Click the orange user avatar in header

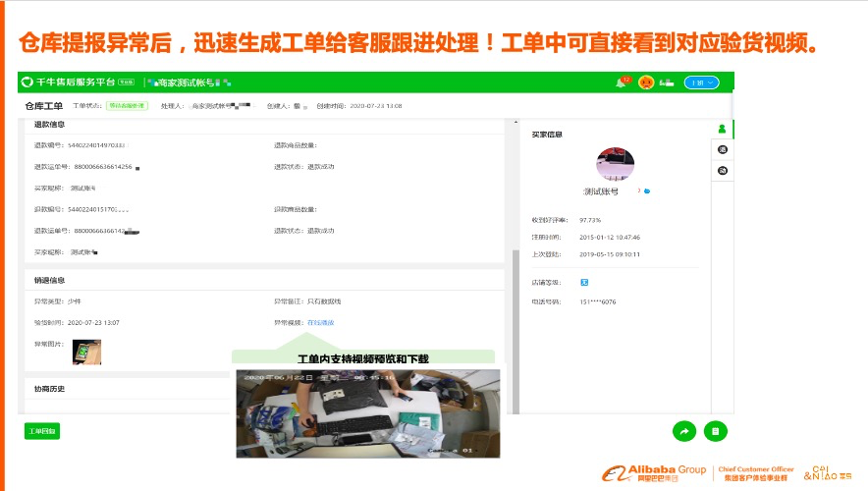[646, 82]
